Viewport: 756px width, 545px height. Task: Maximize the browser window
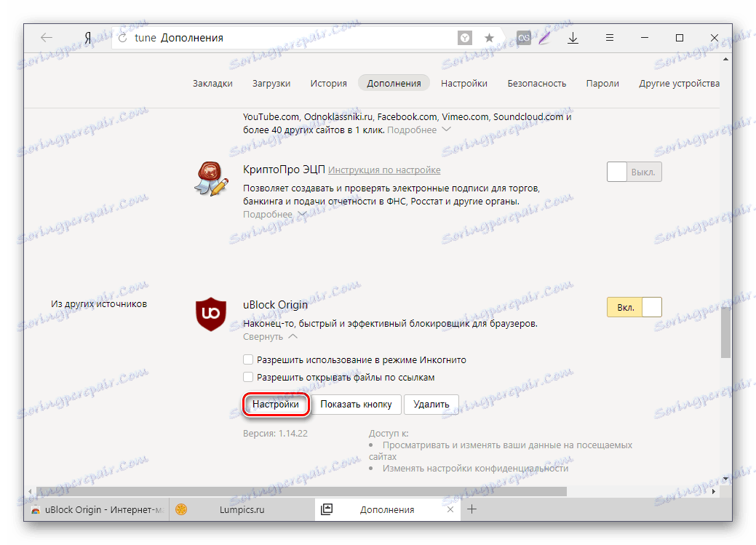(680, 38)
